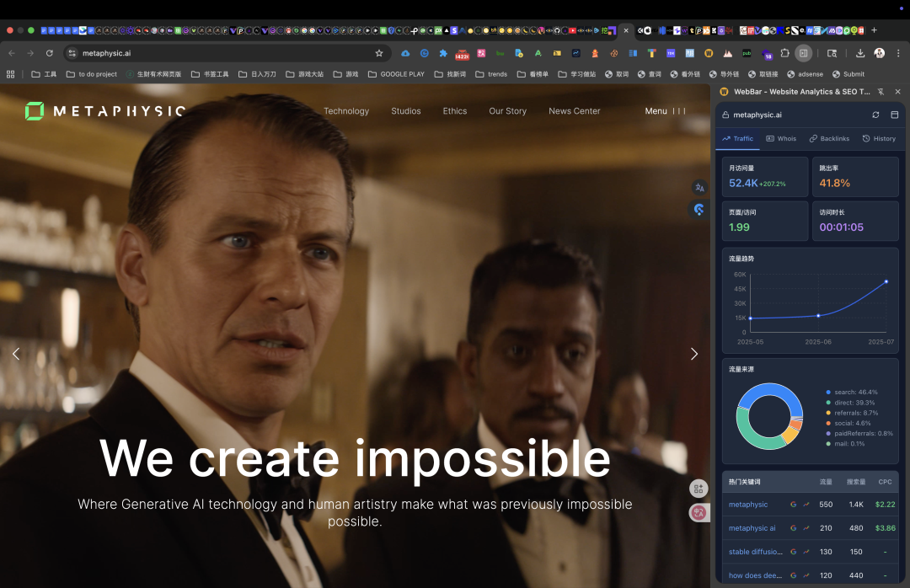Open Google search for 'stable diffusio...' keyword
The image size is (910, 588).
click(794, 552)
